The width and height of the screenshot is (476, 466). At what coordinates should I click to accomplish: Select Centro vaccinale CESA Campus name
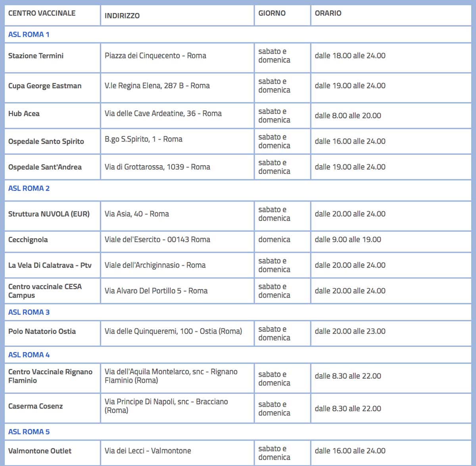45,291
